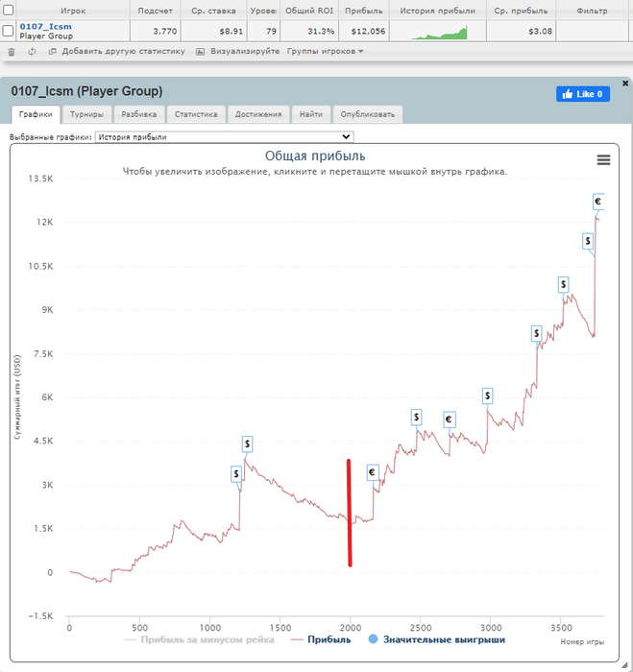Click the $ marker near game 2500
This screenshot has height=672, width=633.
[x=416, y=417]
